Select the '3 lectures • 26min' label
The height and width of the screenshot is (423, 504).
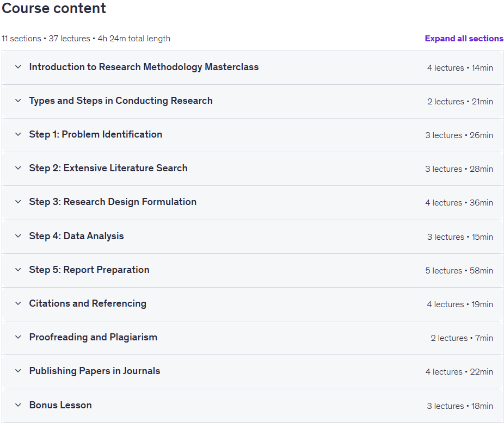point(459,135)
